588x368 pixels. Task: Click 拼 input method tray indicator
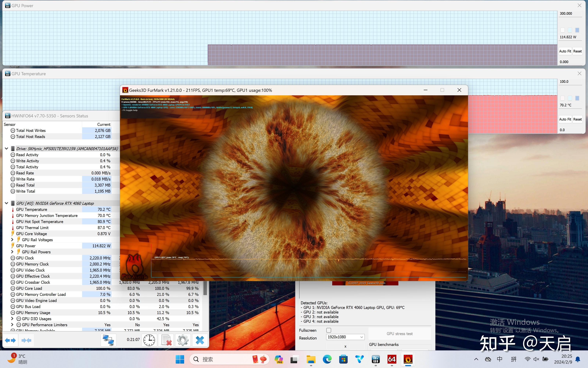514,359
